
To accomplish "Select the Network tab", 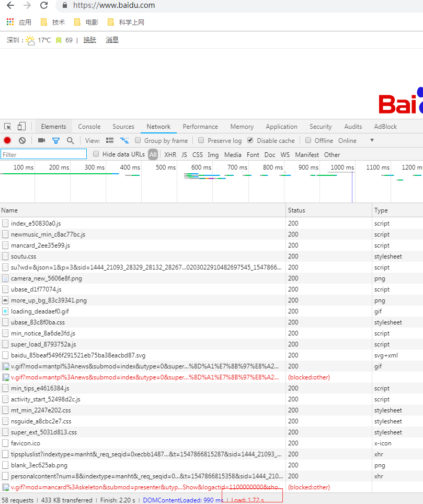I will [158, 127].
